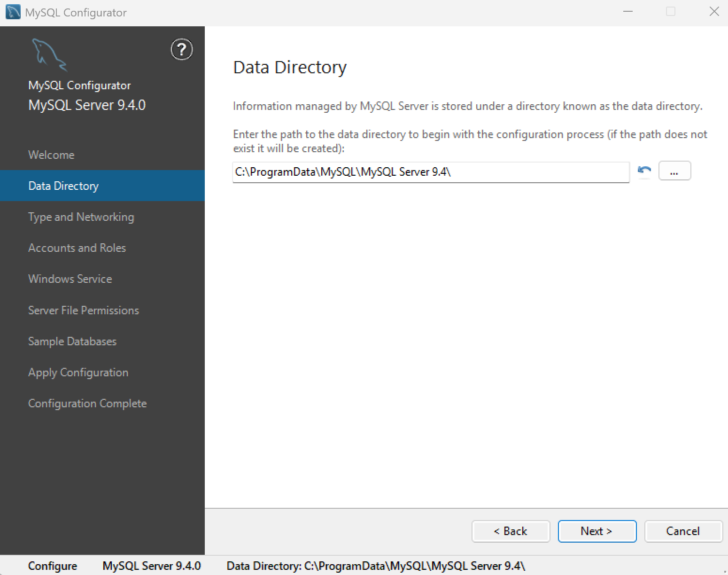Open the Server File Permissions step

(x=102, y=310)
